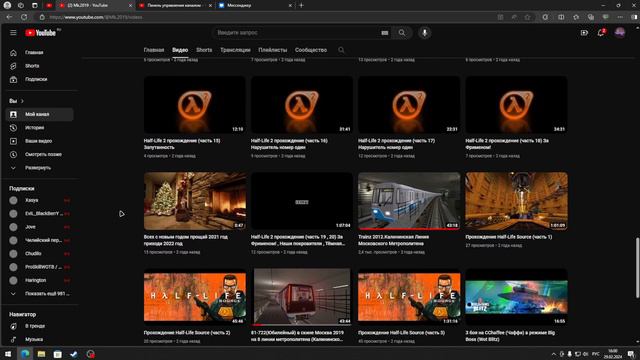
Task: Open File Explorer from the taskbar
Action: 41,354
